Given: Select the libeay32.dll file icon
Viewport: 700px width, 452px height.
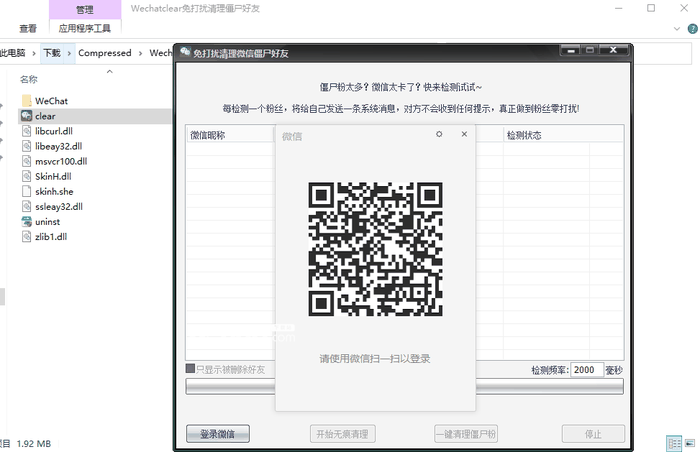Looking at the screenshot, I should click(x=27, y=146).
